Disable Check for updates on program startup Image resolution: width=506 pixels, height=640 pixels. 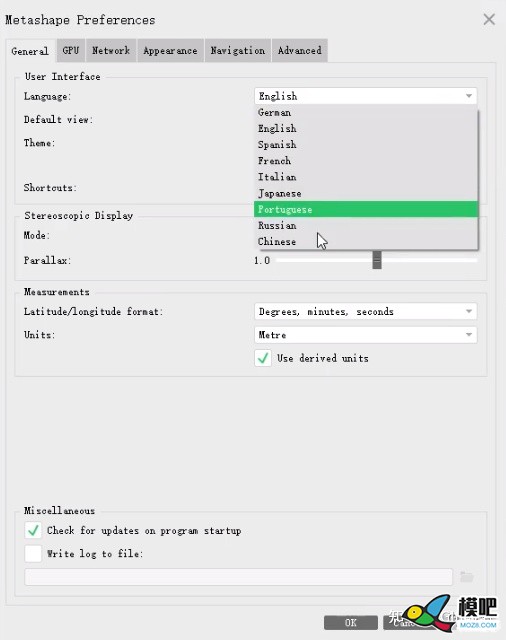coord(33,530)
